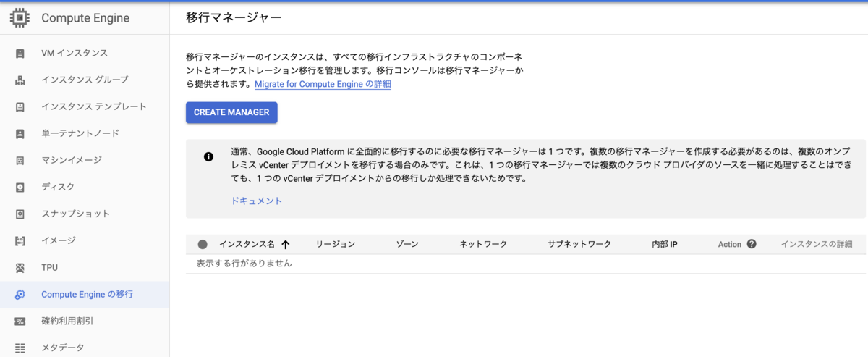The width and height of the screenshot is (868, 357).
Task: Click the マシンイメージ sidebar icon
Action: click(20, 161)
